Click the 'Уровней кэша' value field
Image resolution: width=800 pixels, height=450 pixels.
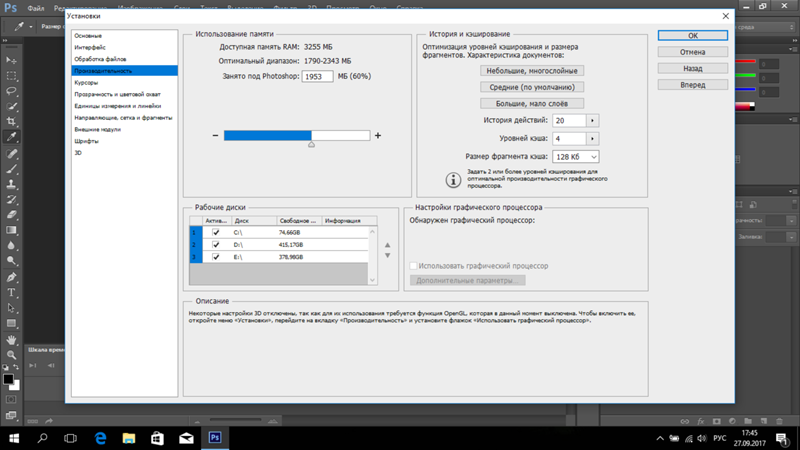click(569, 138)
